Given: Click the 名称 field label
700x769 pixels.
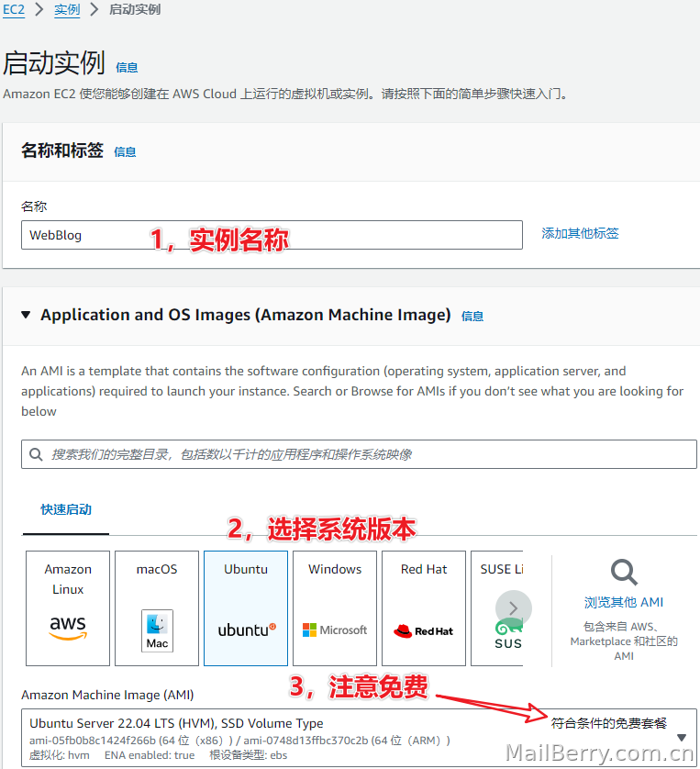Looking at the screenshot, I should [x=34, y=206].
